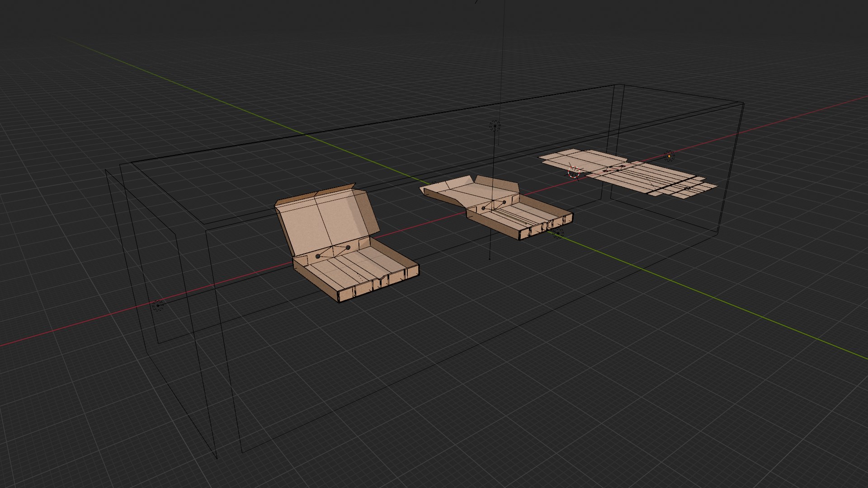
Task: Click the red-and-white 3D cursor ring
Action: [x=574, y=172]
